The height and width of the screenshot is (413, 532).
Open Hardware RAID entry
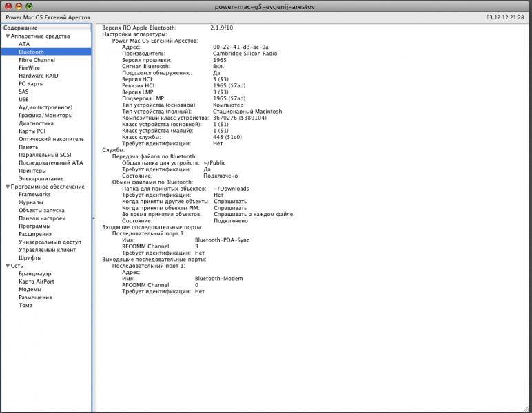(x=39, y=76)
